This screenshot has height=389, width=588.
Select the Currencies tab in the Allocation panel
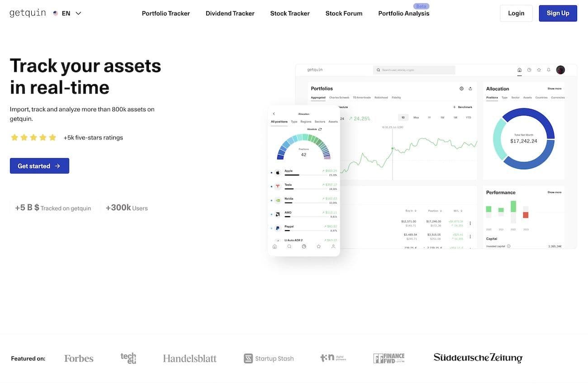pyautogui.click(x=558, y=98)
